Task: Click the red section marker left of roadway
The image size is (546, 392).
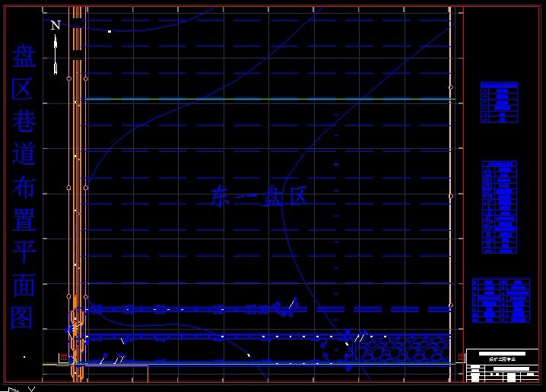Action: click(x=63, y=357)
